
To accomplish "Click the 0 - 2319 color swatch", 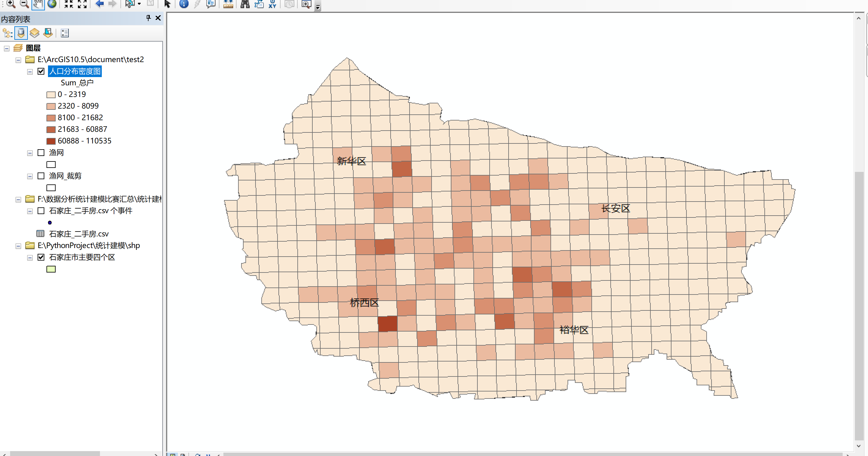I will click(51, 95).
